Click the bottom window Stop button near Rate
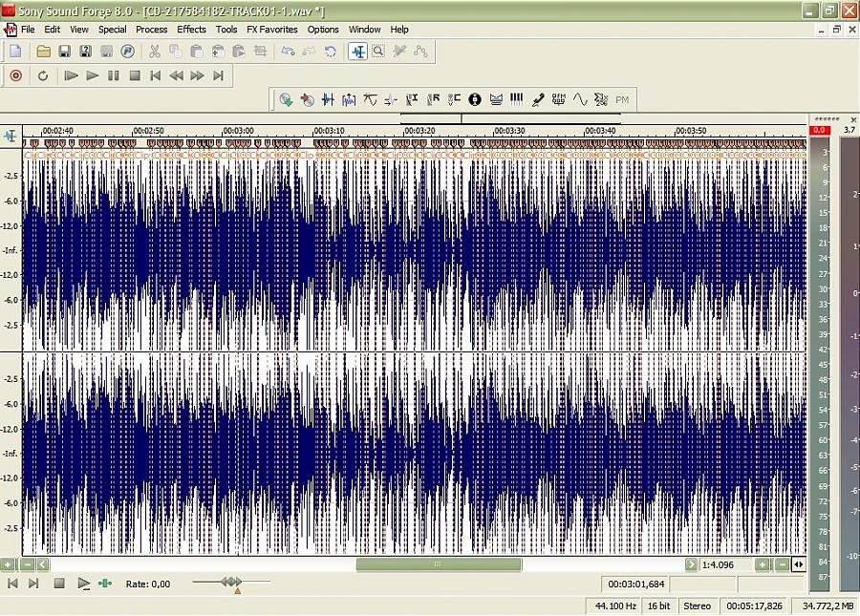Image resolution: width=860 pixels, height=616 pixels. [x=59, y=584]
